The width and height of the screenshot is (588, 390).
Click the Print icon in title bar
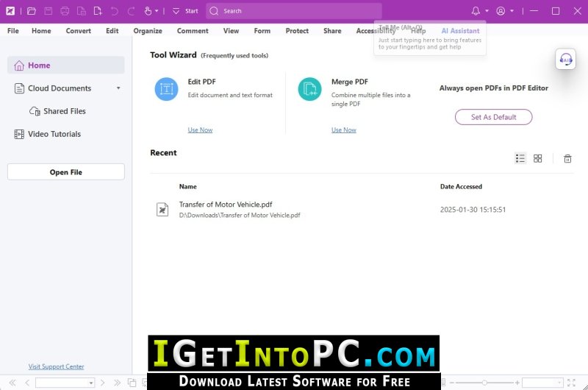pos(65,11)
